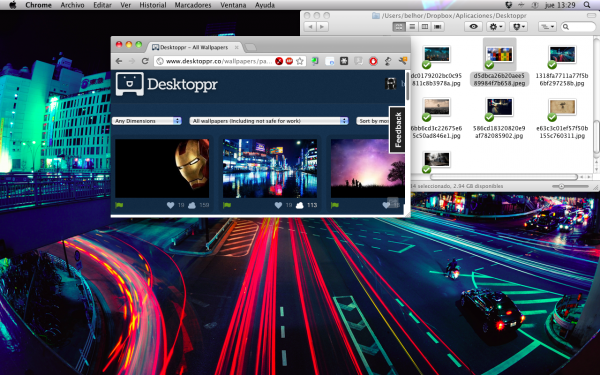
Task: Bookmark this page with the star icon
Action: (x=300, y=61)
